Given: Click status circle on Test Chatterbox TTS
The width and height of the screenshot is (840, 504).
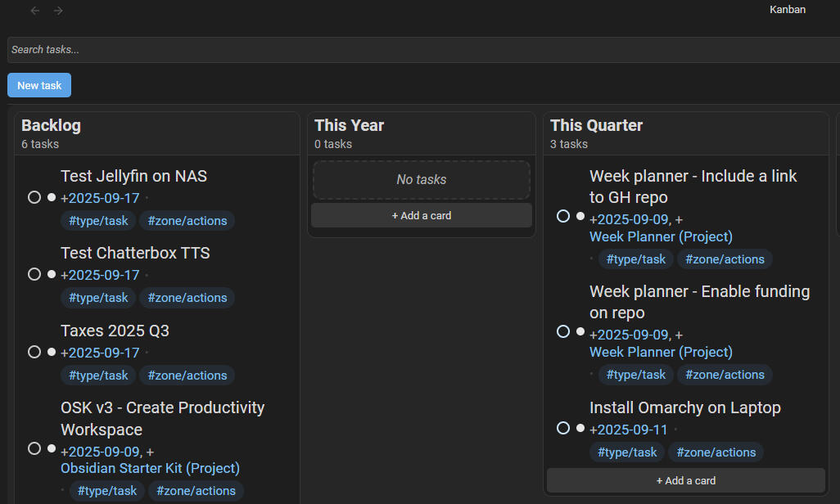Looking at the screenshot, I should (x=34, y=274).
